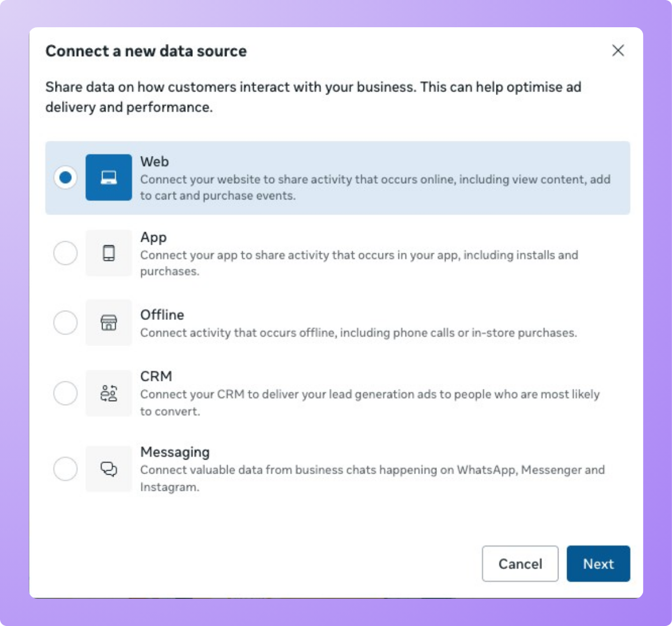Click the "Messaging" option title text
672x626 pixels.
(175, 452)
